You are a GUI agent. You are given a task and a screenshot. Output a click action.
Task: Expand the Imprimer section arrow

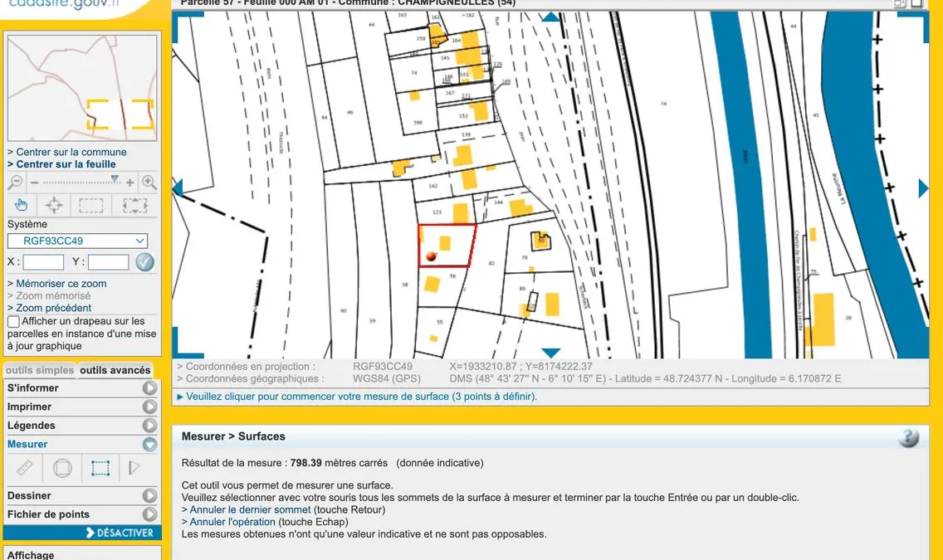[149, 407]
